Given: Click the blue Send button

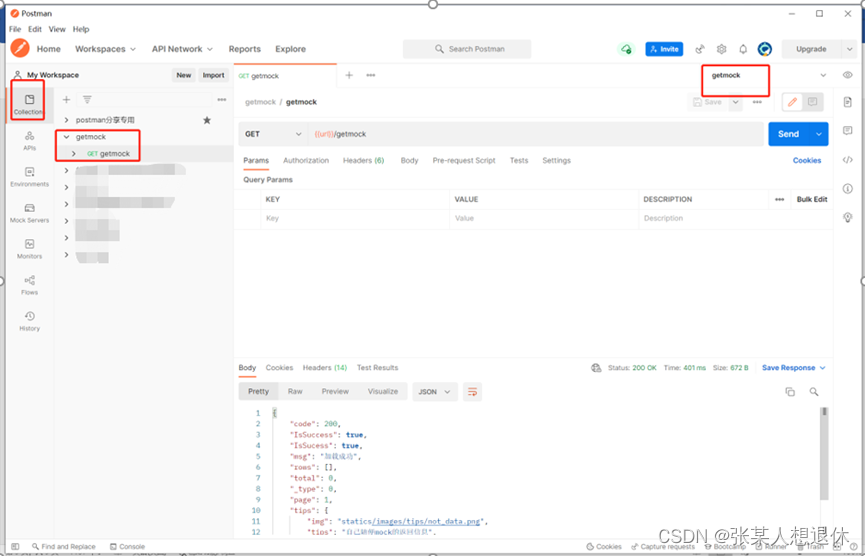Looking at the screenshot, I should (788, 134).
